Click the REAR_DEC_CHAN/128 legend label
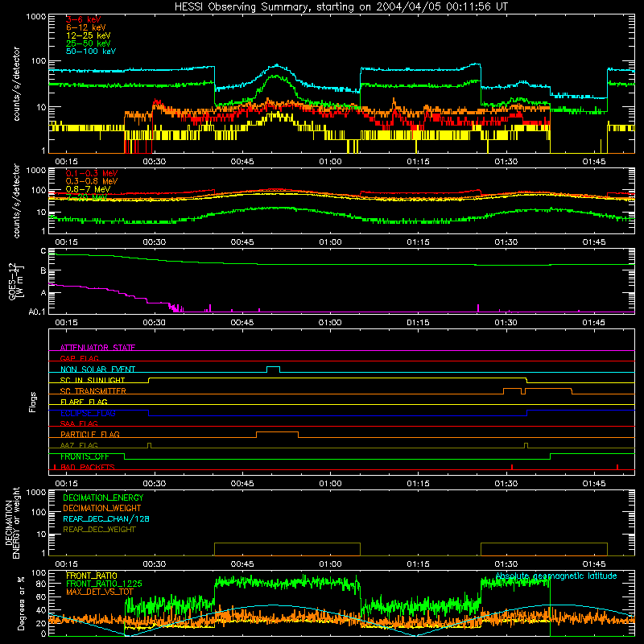Screen dimensions: 644x644 coord(106,518)
